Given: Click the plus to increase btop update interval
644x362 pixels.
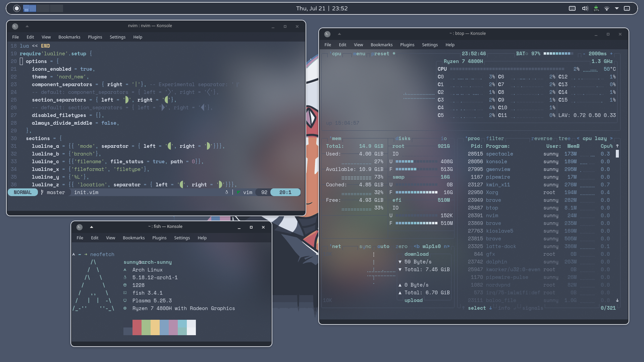Looking at the screenshot, I should (611, 54).
